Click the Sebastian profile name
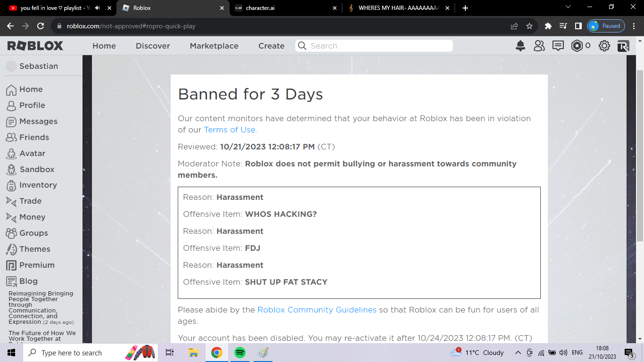Viewport: 644px width, 362px height. tap(39, 66)
